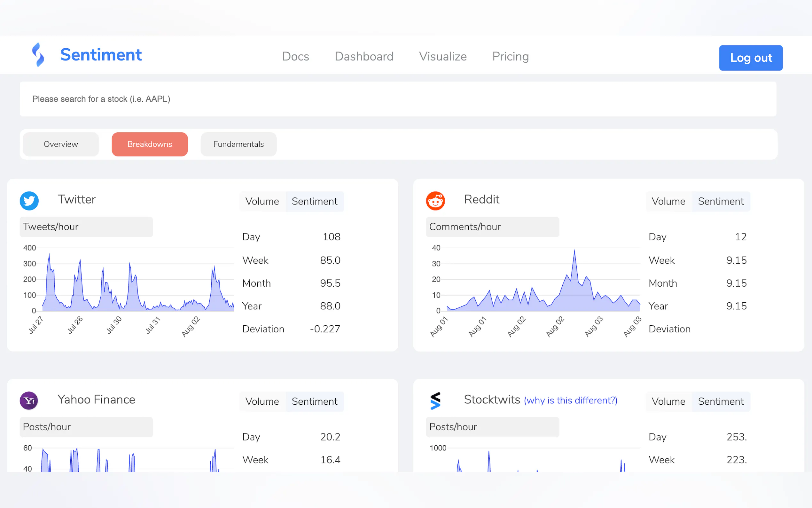The height and width of the screenshot is (508, 812).
Task: Toggle Stocktwits panel to Volume
Action: (x=668, y=401)
